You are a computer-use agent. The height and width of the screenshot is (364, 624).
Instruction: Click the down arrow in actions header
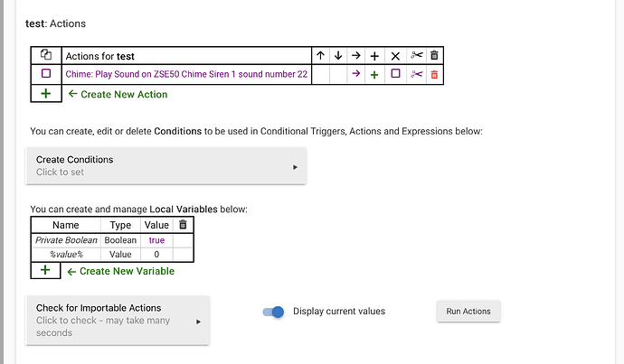click(x=338, y=56)
